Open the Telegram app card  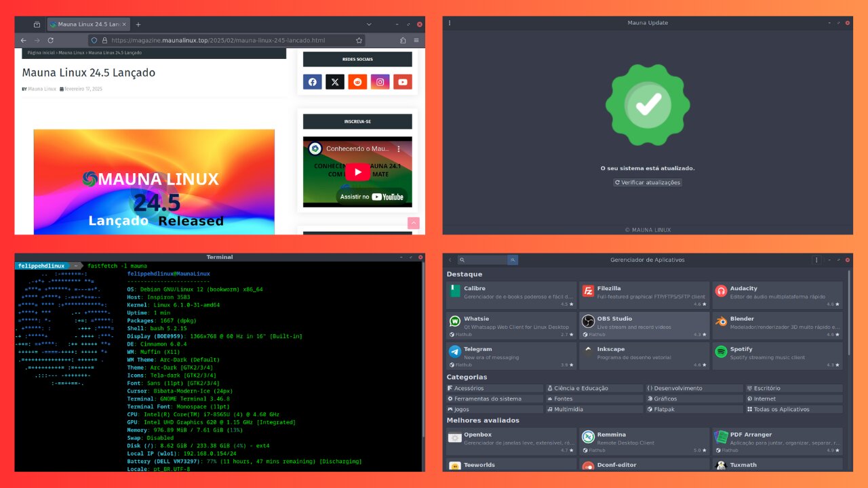511,356
